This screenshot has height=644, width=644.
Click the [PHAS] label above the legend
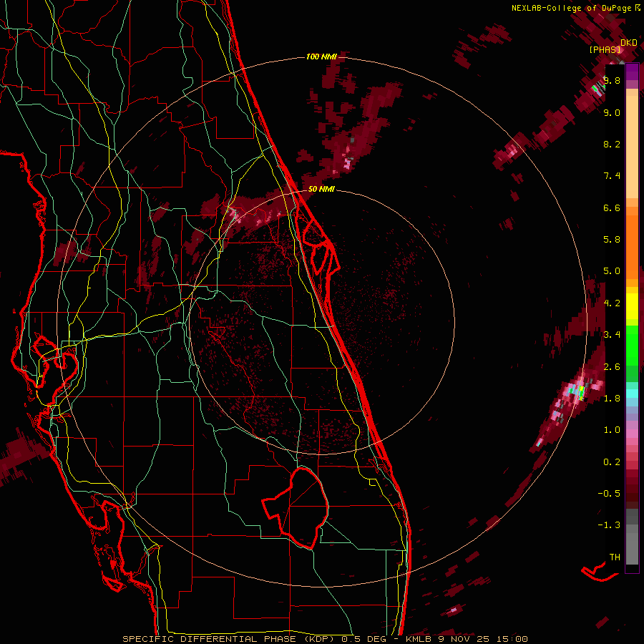click(x=605, y=49)
